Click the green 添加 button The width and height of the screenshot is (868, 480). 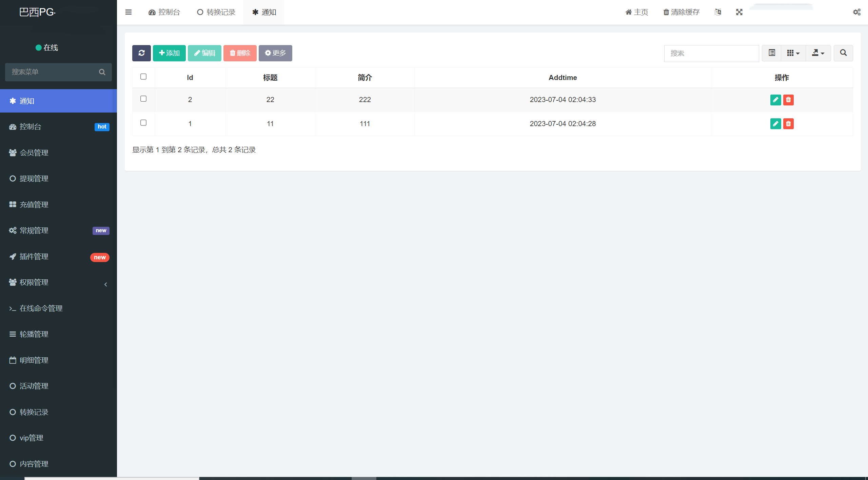(169, 53)
